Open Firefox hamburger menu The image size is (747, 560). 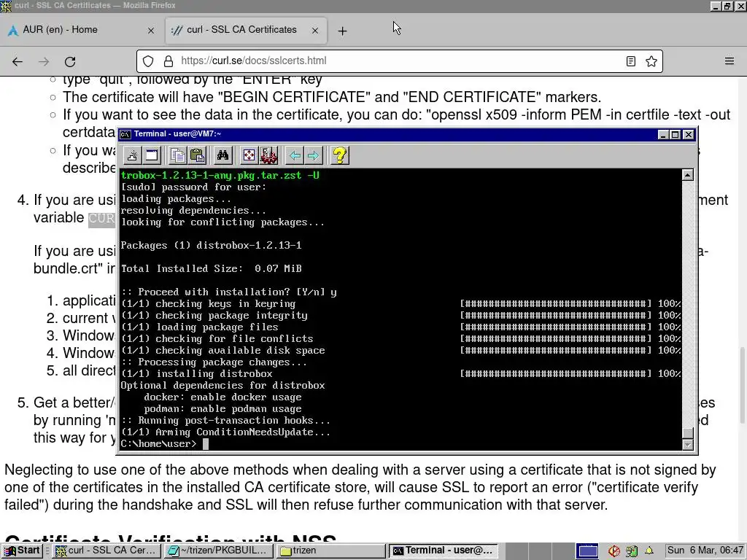pyautogui.click(x=729, y=61)
